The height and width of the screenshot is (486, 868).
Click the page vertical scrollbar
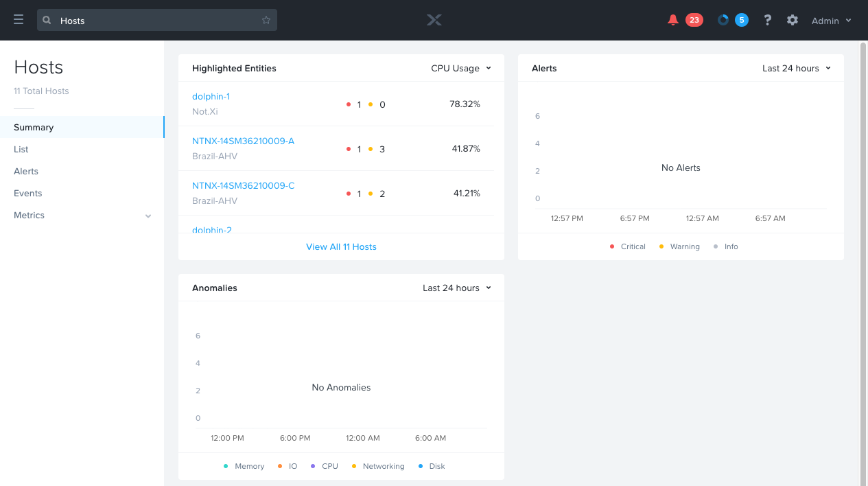coord(863,263)
